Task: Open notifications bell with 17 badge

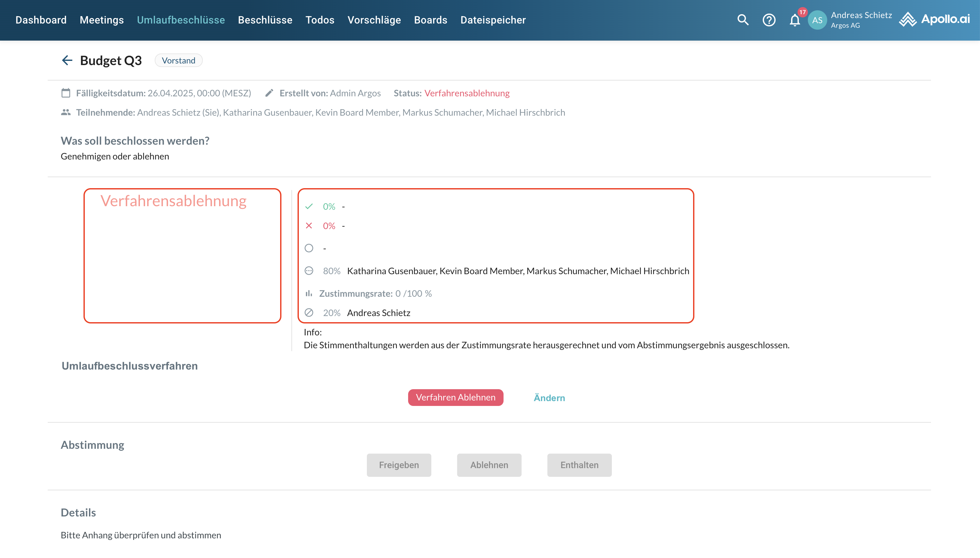Action: (795, 20)
